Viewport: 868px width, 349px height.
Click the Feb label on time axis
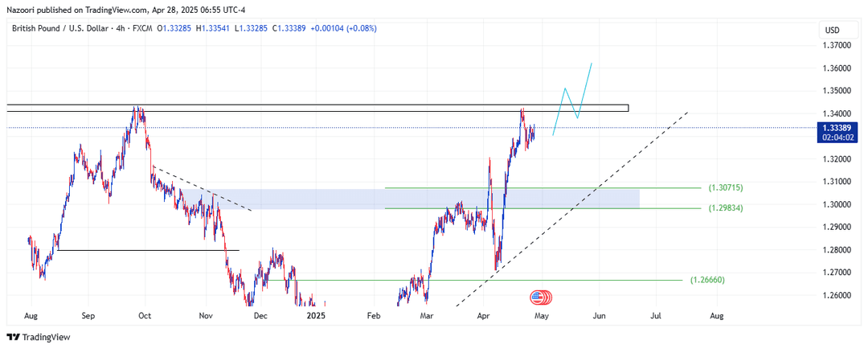pos(374,316)
